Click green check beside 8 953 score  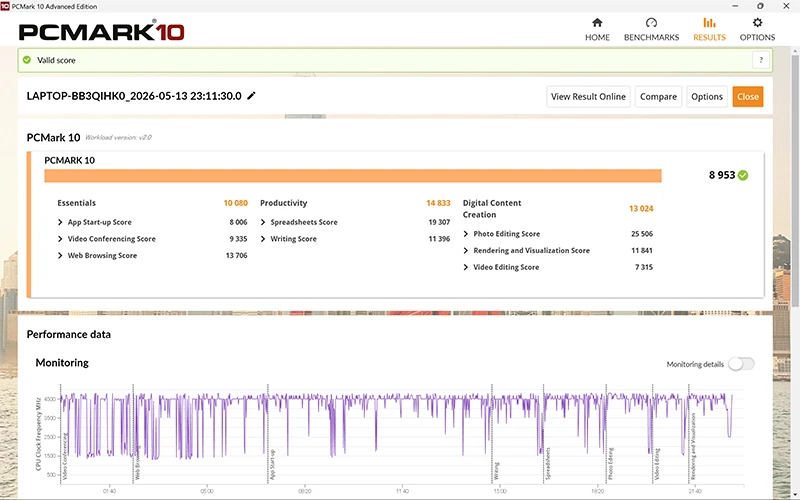(x=743, y=176)
